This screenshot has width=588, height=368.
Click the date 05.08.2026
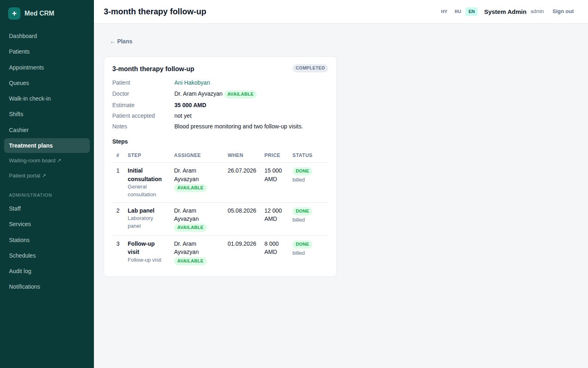click(x=242, y=211)
